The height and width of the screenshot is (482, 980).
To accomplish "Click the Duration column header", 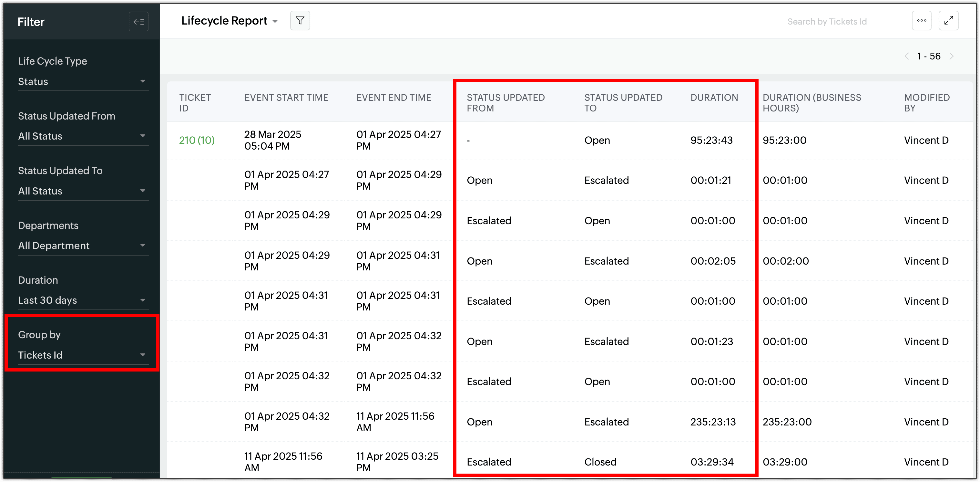I will pos(714,98).
